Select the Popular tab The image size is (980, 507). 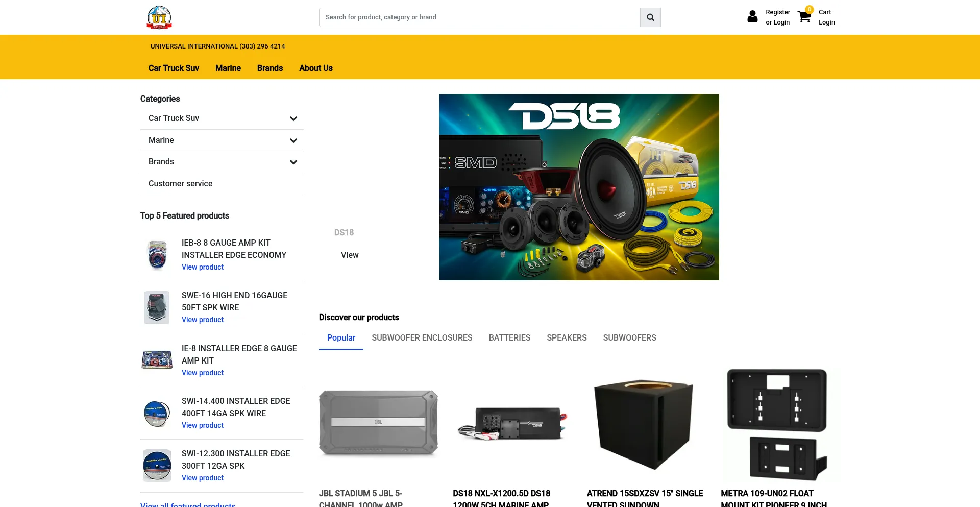[x=341, y=337]
